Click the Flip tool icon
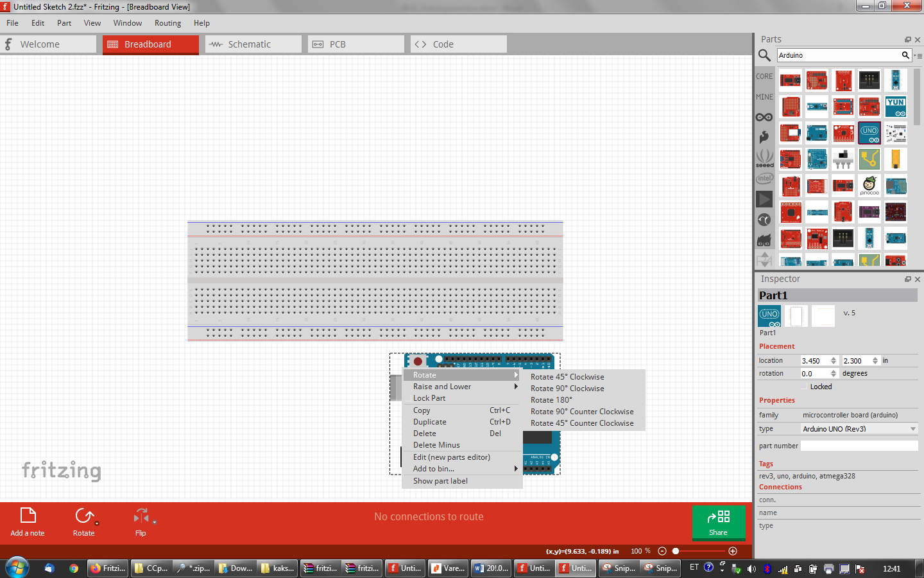This screenshot has width=924, height=578. 141,521
